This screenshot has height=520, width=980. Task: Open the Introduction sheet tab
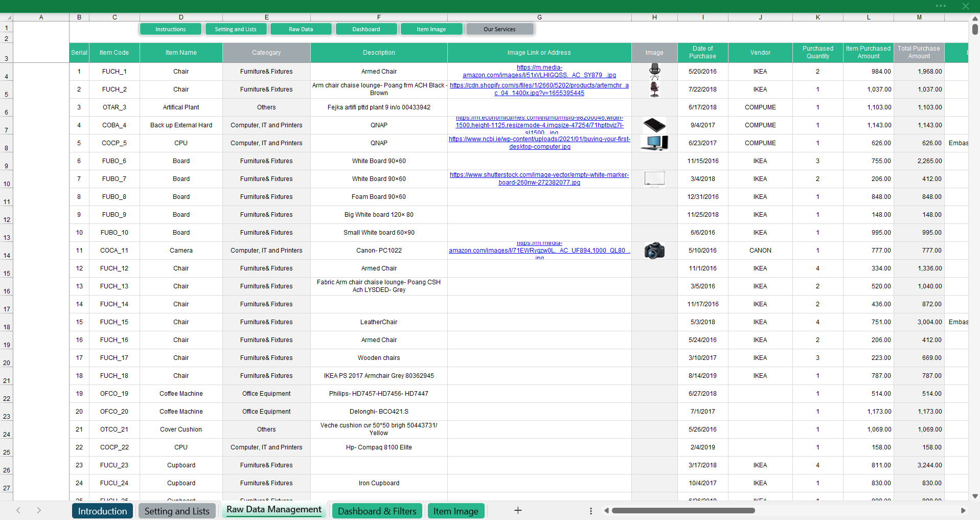(x=102, y=511)
